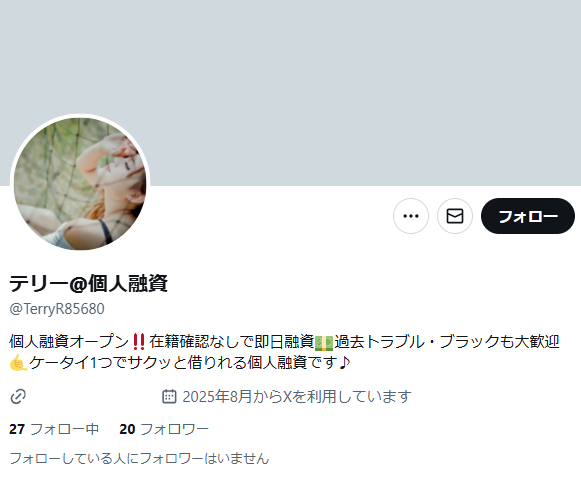Click フォローしている人にフォロワーはいません notice
The width and height of the screenshot is (581, 485).
click(139, 458)
